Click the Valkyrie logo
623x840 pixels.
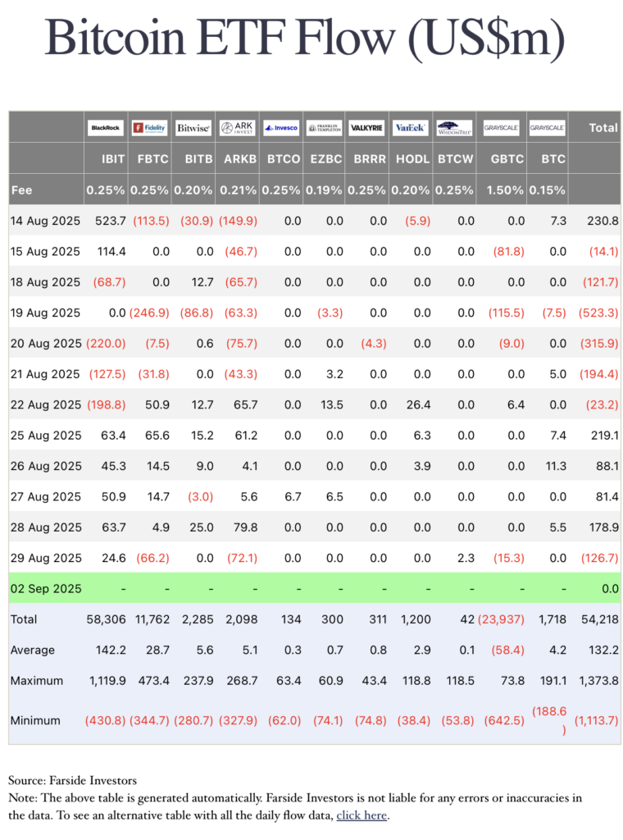367,127
